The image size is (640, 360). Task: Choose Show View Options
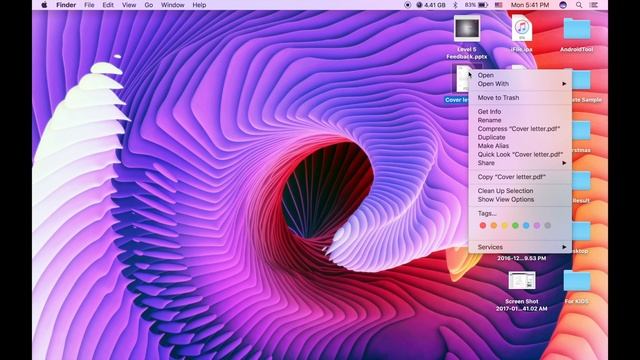[520, 199]
